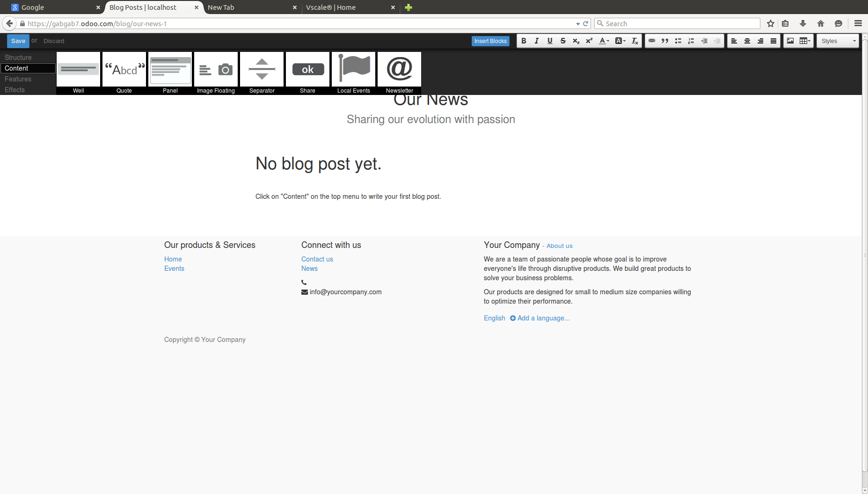Viewport: 868px width, 494px height.
Task: Align text right
Action: (x=760, y=41)
